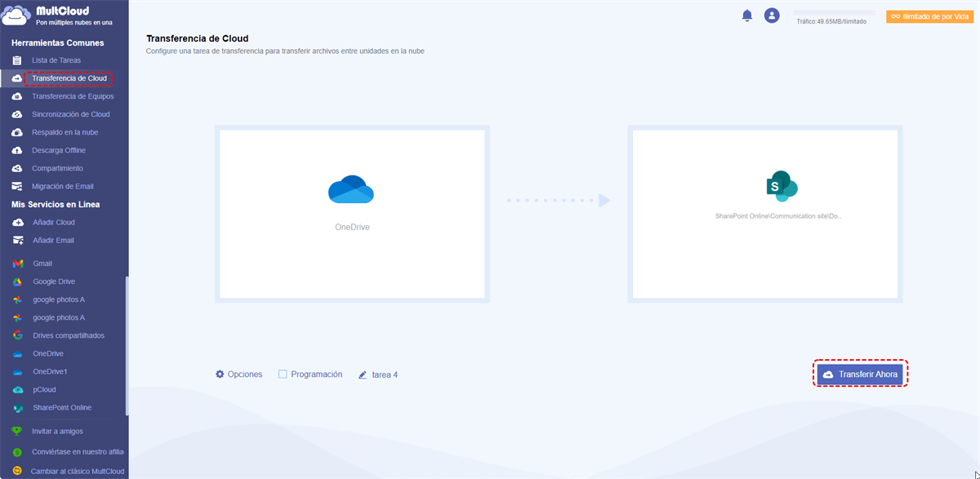Open Migración de Email
The image size is (980, 479).
click(63, 186)
